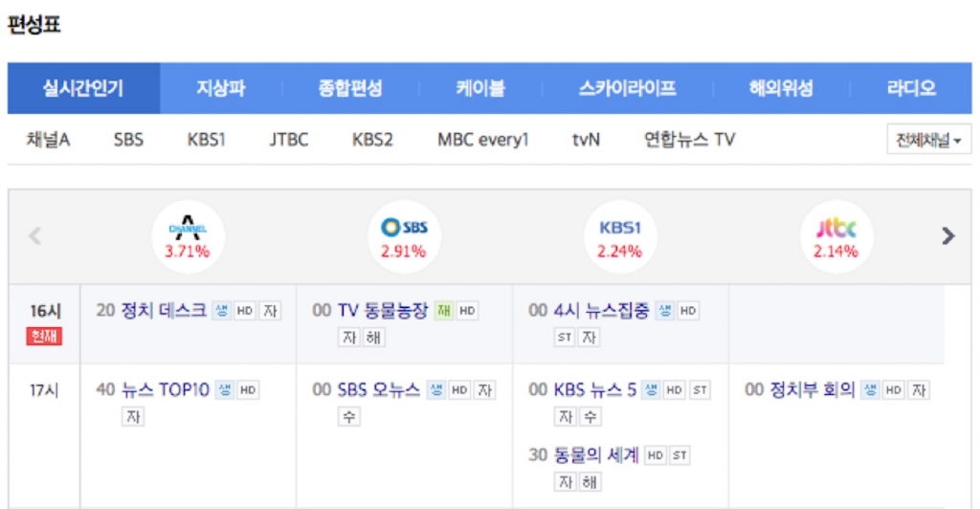980x509 pixels.
Task: Click the 생 badge next to 정치 데스크
Action: tap(221, 311)
